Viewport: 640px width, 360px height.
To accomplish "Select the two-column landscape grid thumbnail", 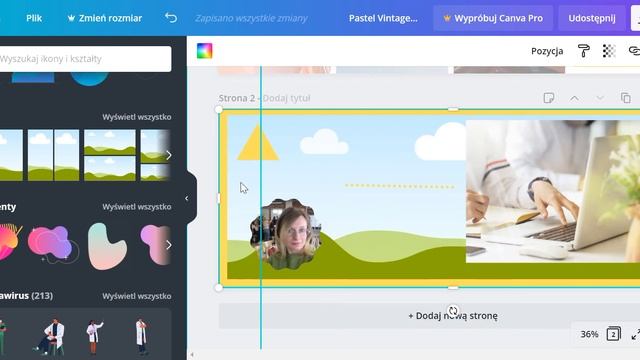I will click(53, 155).
